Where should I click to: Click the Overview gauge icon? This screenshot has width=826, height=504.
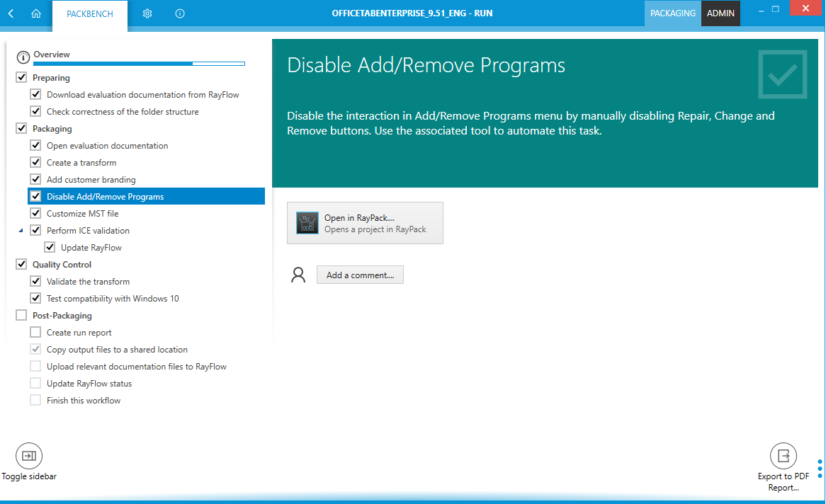(x=23, y=57)
